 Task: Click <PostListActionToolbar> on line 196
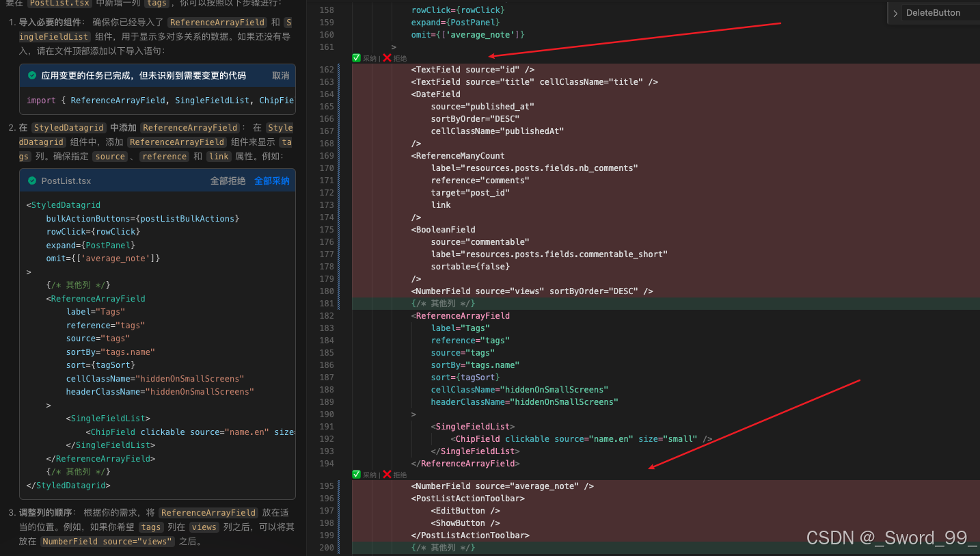[468, 499]
